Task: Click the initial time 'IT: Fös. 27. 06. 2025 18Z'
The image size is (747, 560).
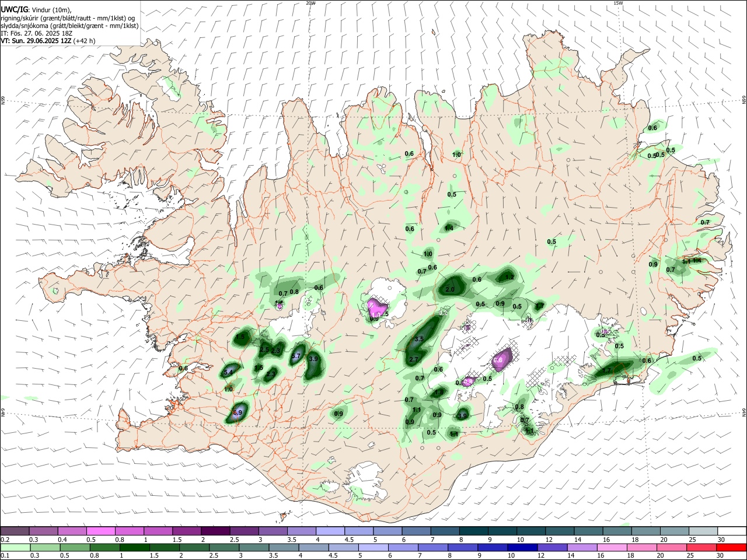Action: (36, 33)
